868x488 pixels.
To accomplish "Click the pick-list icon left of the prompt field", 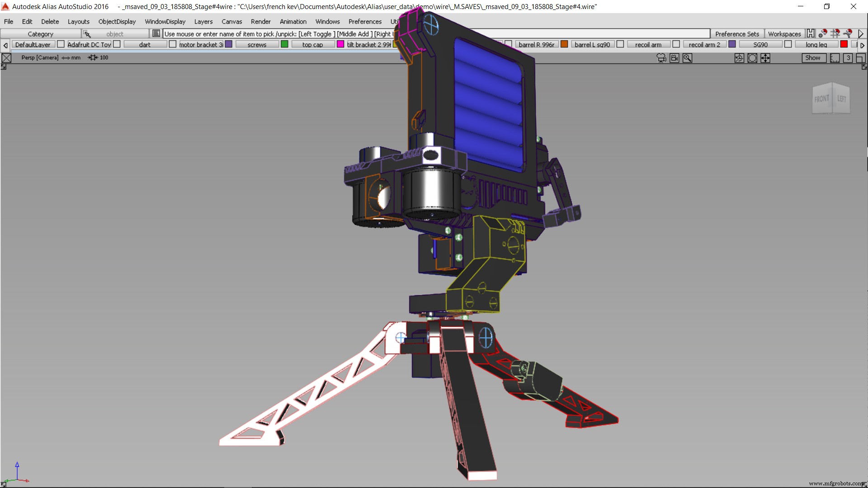I will (x=156, y=33).
